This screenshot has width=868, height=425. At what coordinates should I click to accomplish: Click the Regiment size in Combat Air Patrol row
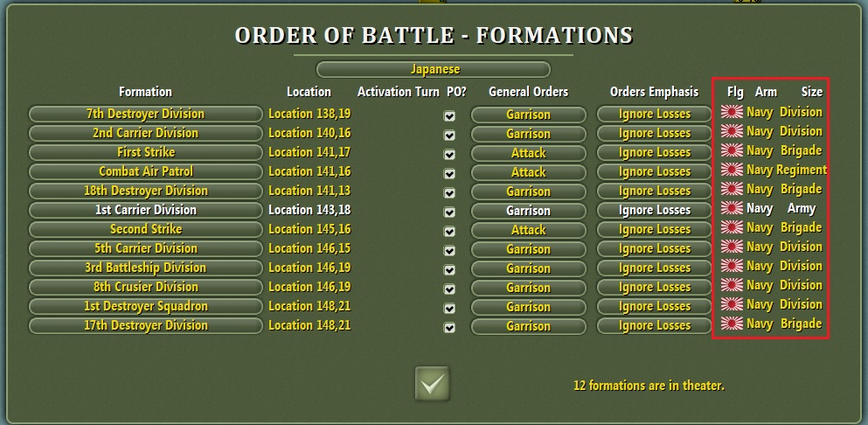802,170
